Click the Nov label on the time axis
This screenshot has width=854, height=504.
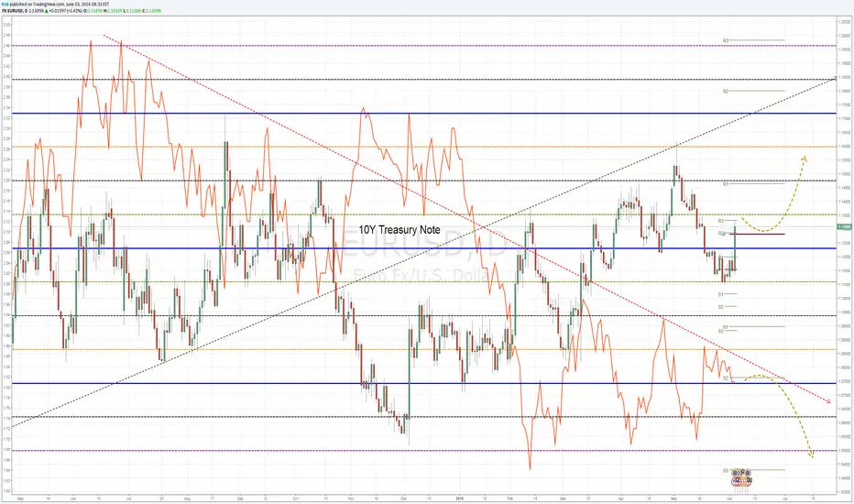pyautogui.click(x=351, y=499)
